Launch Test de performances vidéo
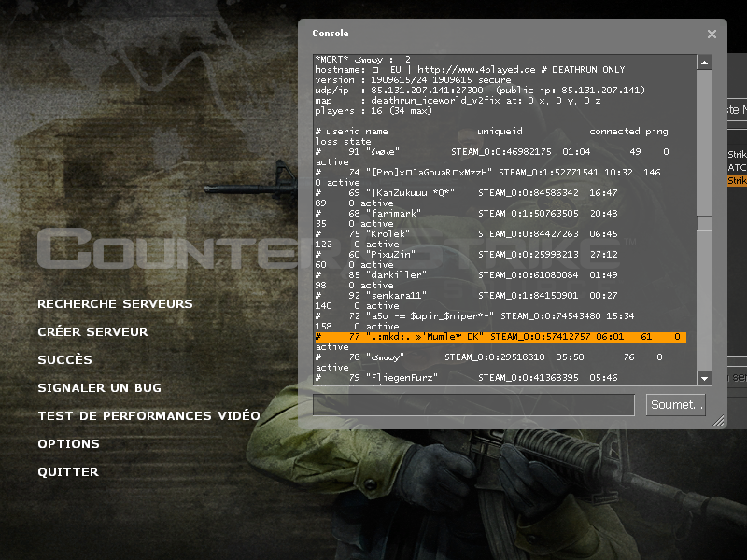This screenshot has width=747, height=560. click(x=149, y=415)
